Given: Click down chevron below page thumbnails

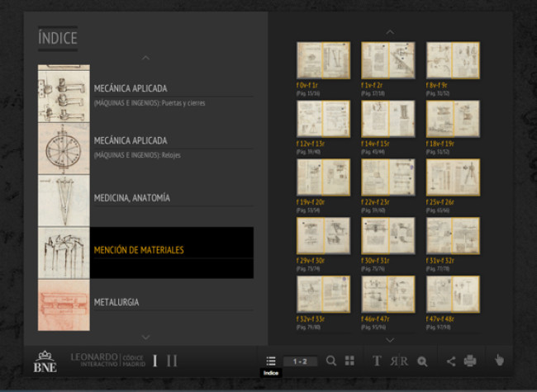Looking at the screenshot, I should pos(390,340).
